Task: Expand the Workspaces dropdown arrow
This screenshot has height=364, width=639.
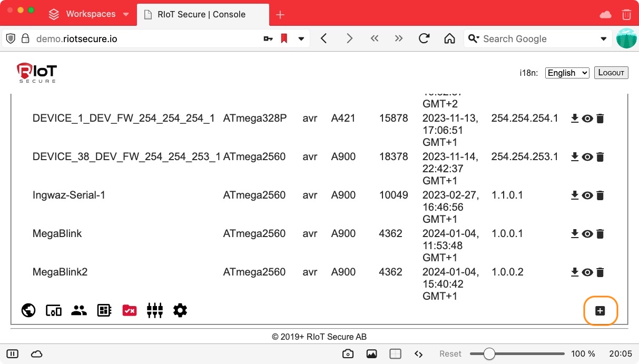Action: 126,14
